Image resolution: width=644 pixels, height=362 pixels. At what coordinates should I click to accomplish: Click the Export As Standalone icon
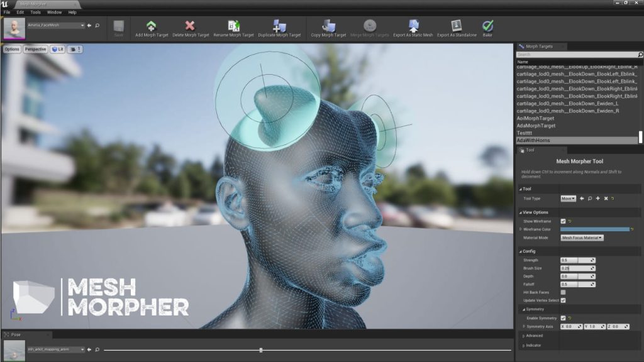click(x=457, y=26)
